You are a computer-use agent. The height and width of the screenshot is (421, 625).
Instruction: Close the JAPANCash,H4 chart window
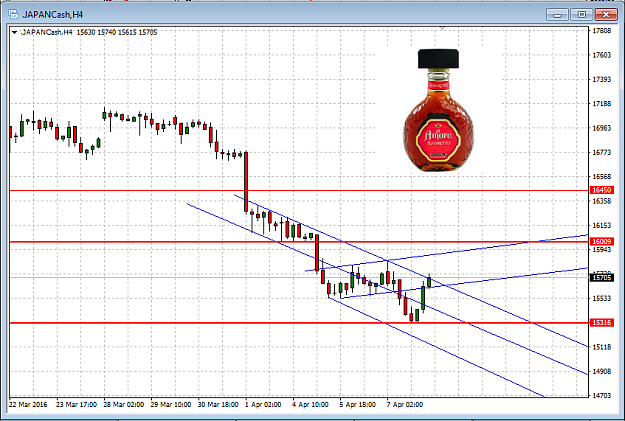[606, 15]
